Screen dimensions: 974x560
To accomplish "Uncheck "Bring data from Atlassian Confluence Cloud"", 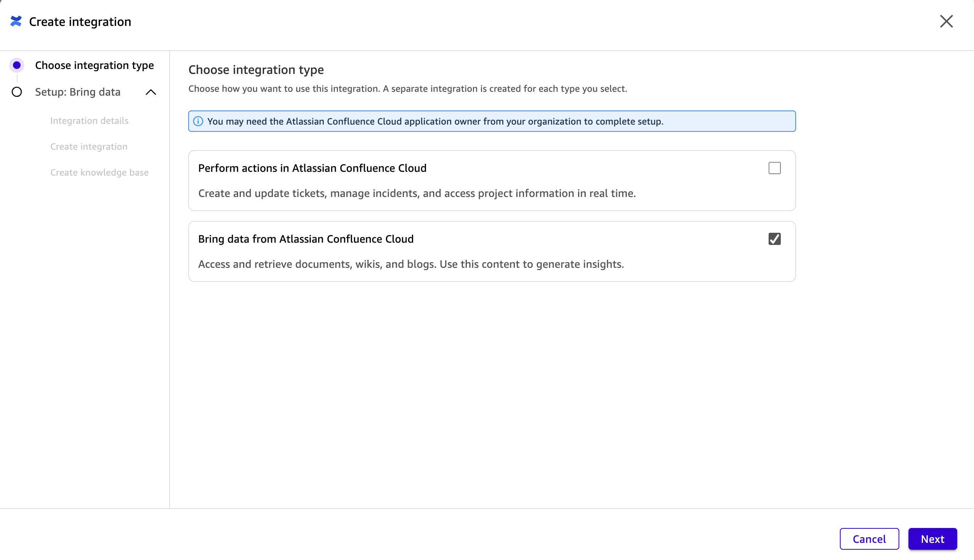I will tap(774, 238).
